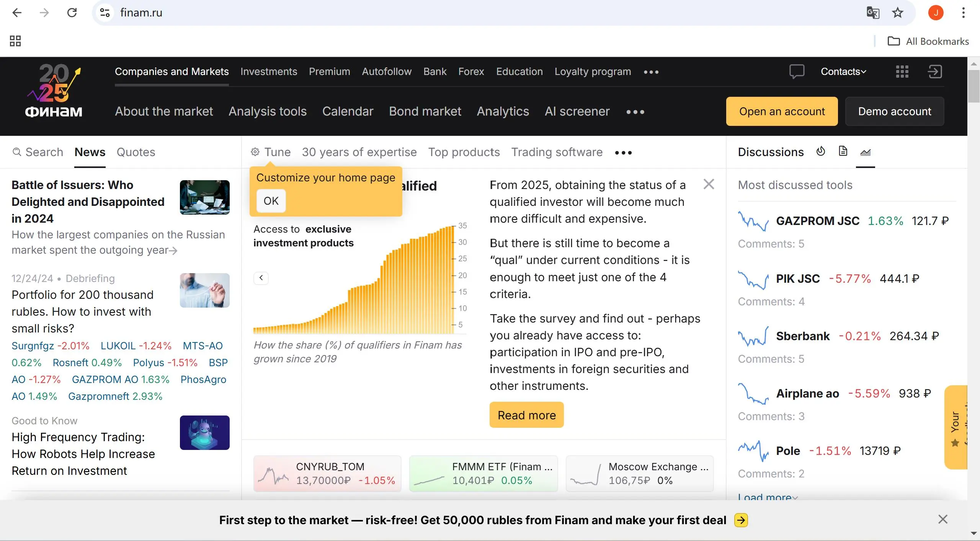Click the Pole sparkline chart

(x=753, y=451)
